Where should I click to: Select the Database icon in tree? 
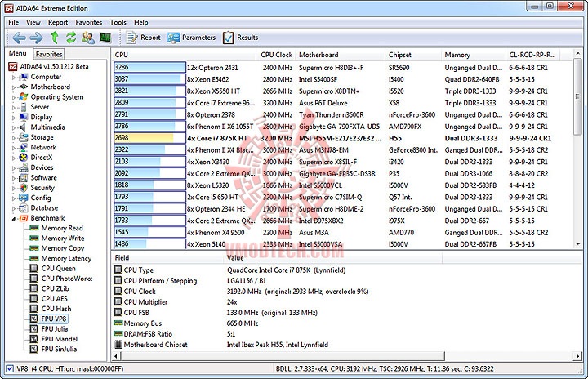pyautogui.click(x=23, y=208)
